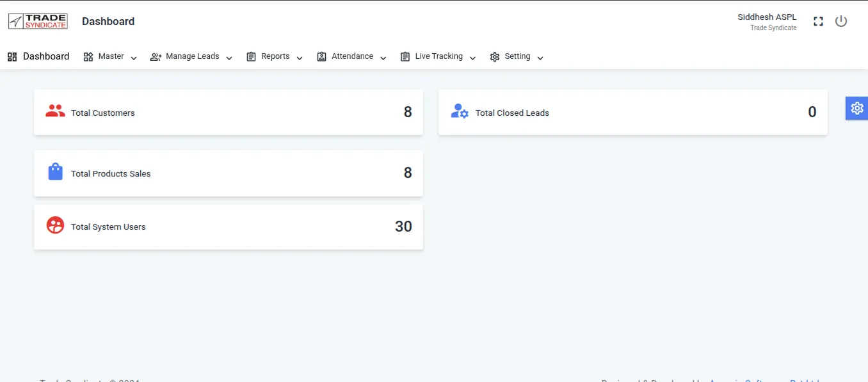Select the Dashboard nav item
868x382 pixels.
pyautogui.click(x=38, y=57)
